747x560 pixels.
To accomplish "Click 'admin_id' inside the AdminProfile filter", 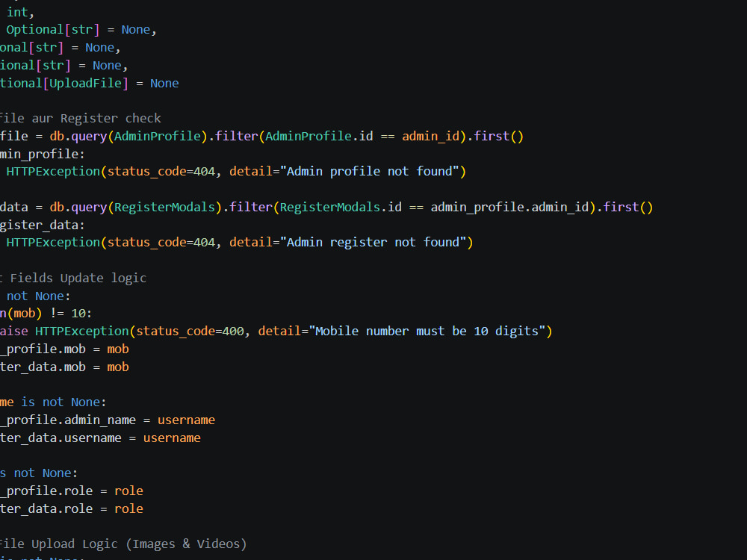I will tap(431, 136).
